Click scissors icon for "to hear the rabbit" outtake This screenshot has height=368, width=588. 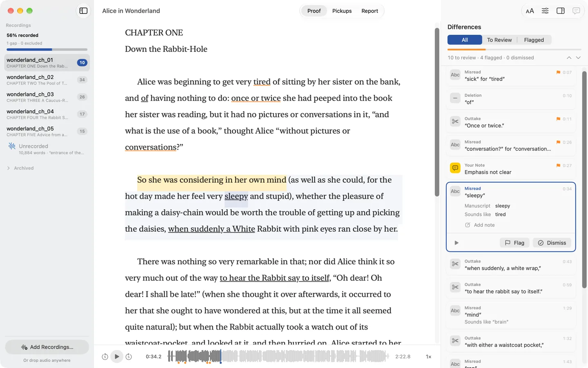(x=455, y=287)
